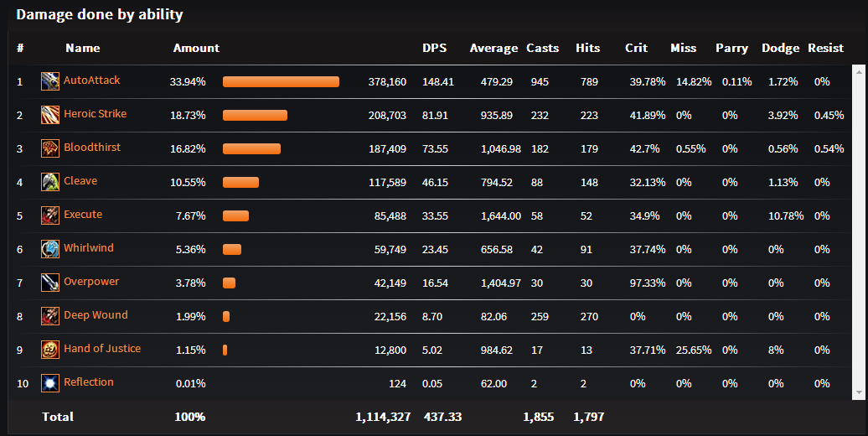Click the Heroic Strike ability icon
This screenshot has width=868, height=436.
point(50,115)
